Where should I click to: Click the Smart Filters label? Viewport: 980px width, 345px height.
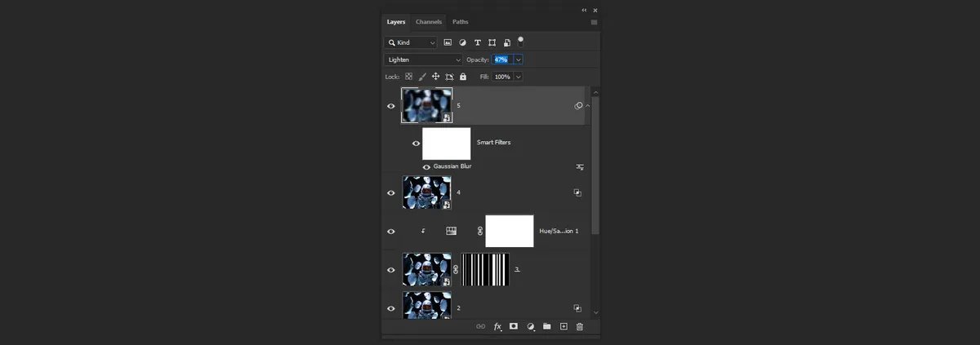(493, 143)
